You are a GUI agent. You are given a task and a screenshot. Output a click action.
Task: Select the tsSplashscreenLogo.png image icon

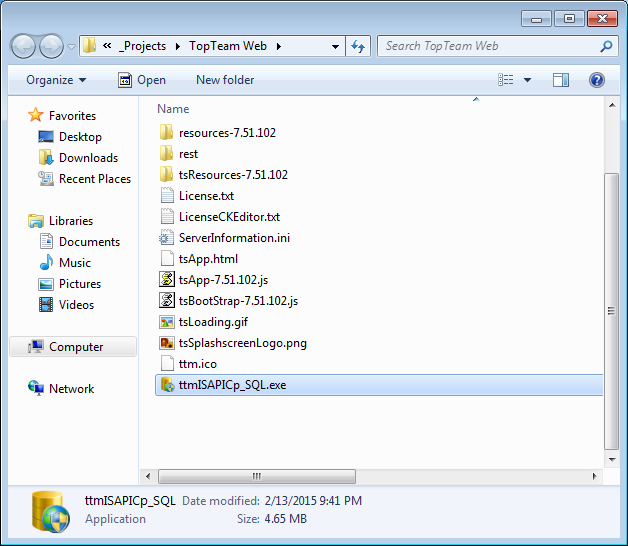[x=168, y=343]
